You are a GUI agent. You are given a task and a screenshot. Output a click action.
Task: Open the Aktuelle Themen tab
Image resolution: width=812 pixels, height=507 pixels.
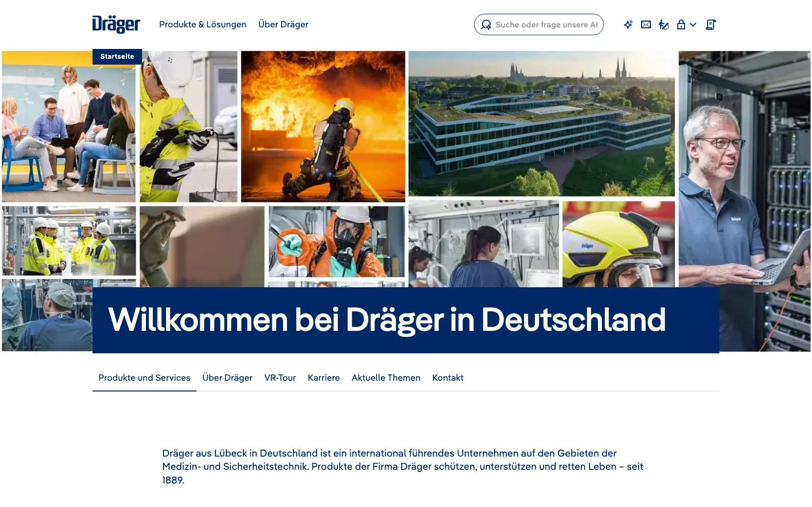[386, 378]
